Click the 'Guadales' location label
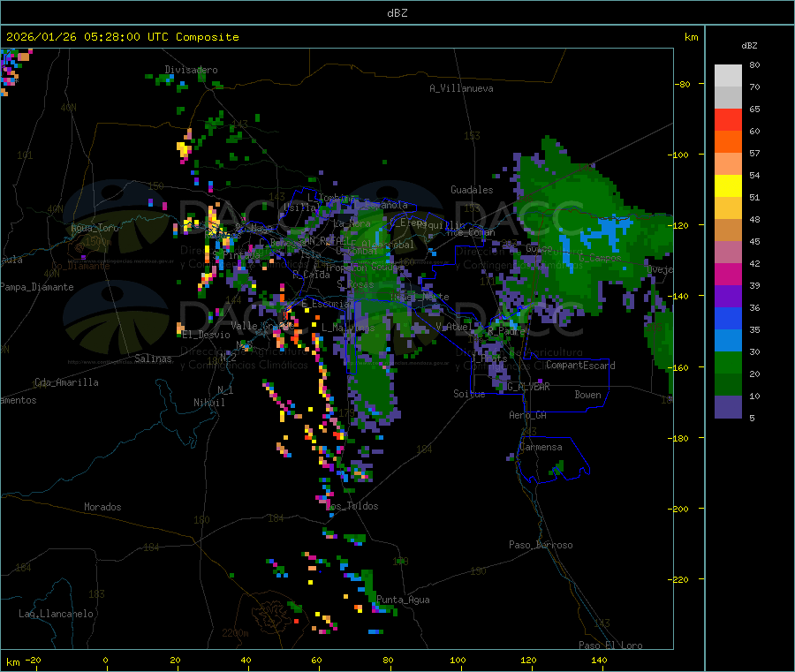The height and width of the screenshot is (672, 795). click(x=472, y=190)
